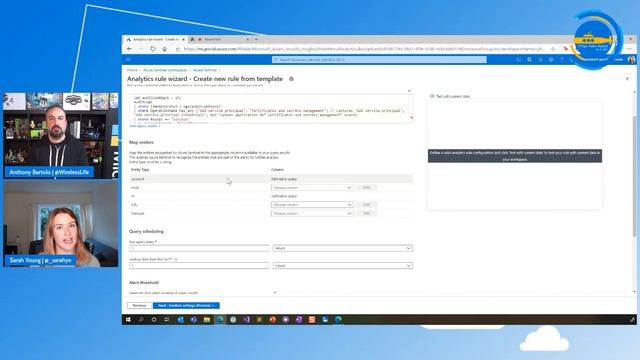Go to Azure Sentinel workspaces breadcrumb
640x360 pixels.
[165, 70]
